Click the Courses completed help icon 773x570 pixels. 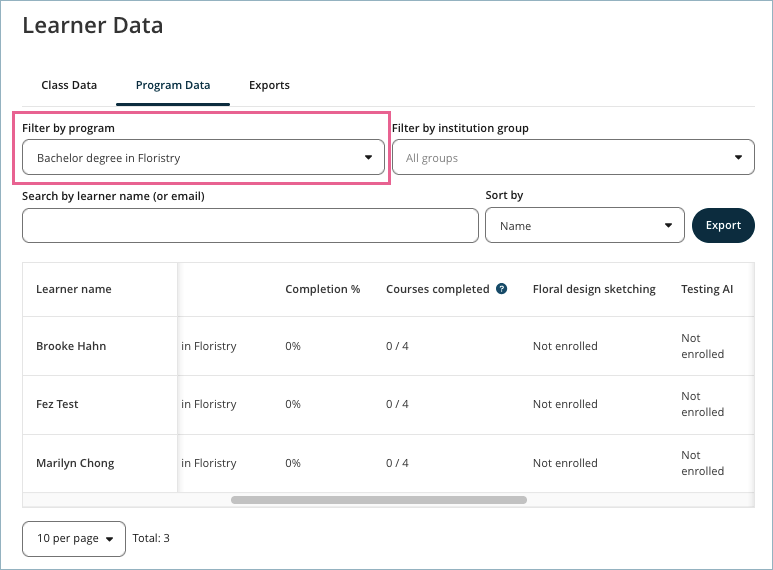[x=502, y=289]
